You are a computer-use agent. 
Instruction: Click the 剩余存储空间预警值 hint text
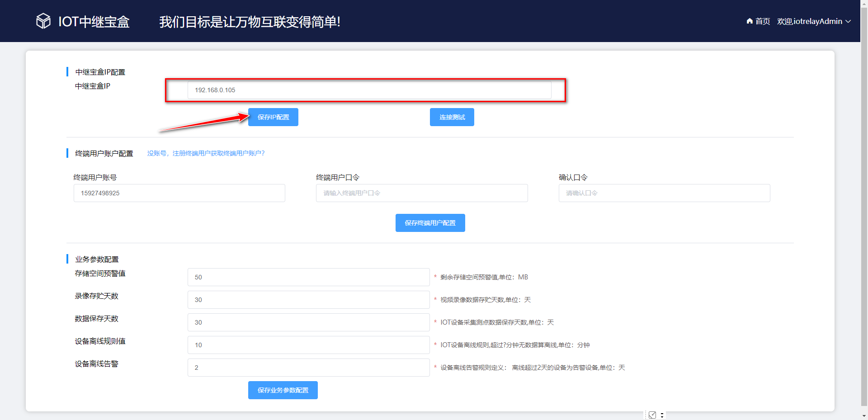pyautogui.click(x=484, y=277)
